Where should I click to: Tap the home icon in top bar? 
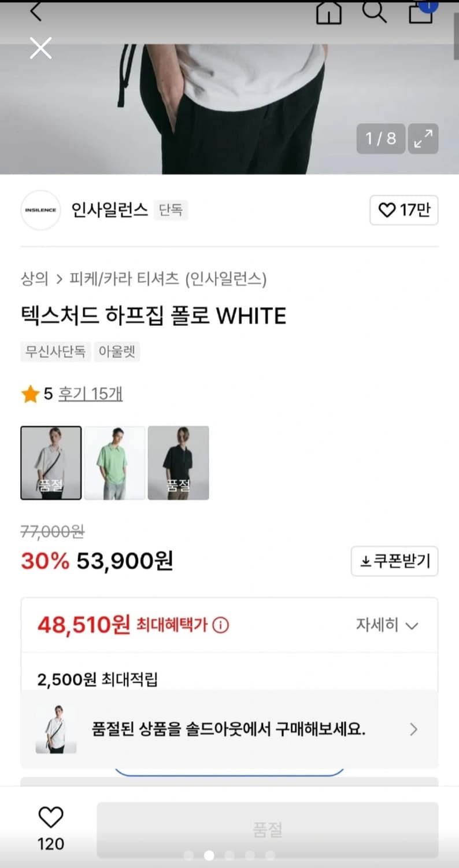[x=328, y=13]
